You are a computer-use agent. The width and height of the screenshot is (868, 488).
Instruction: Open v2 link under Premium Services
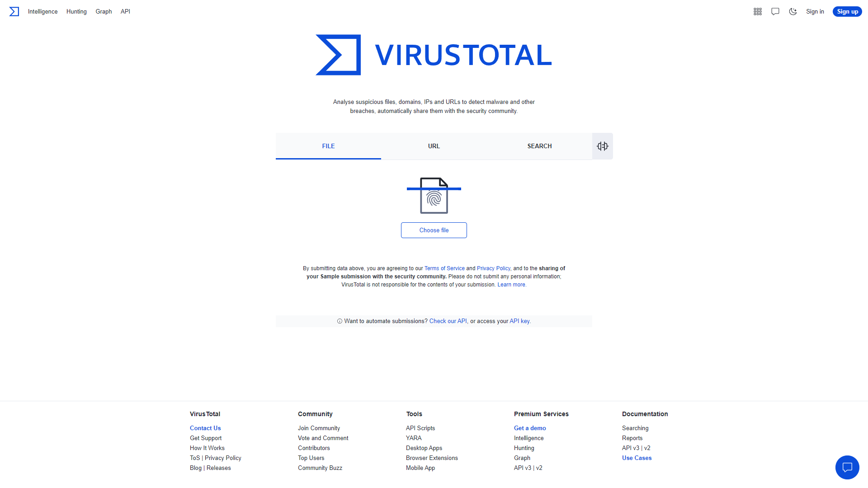pos(539,468)
